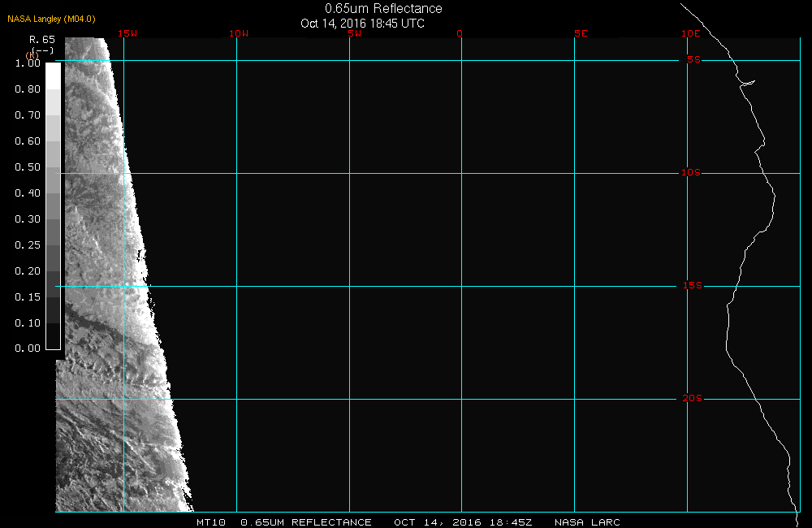Select the 5E longitude label
Image resolution: width=812 pixels, height=528 pixels.
[579, 33]
